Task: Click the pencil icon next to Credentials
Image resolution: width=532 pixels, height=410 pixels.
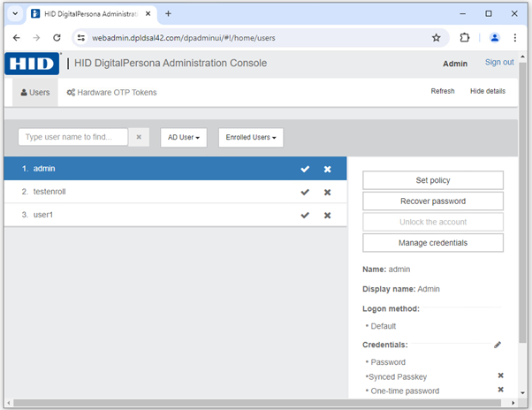Action: [x=498, y=345]
